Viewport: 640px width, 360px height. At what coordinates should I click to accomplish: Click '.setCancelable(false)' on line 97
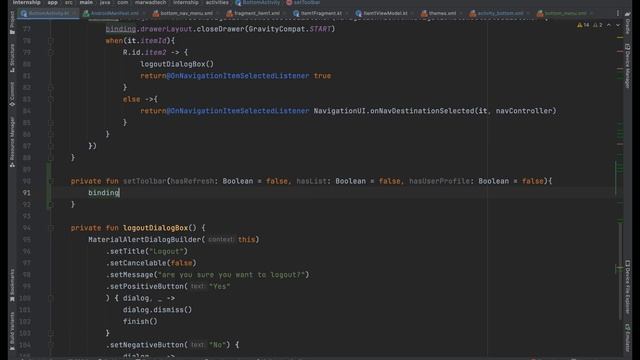[x=151, y=263]
